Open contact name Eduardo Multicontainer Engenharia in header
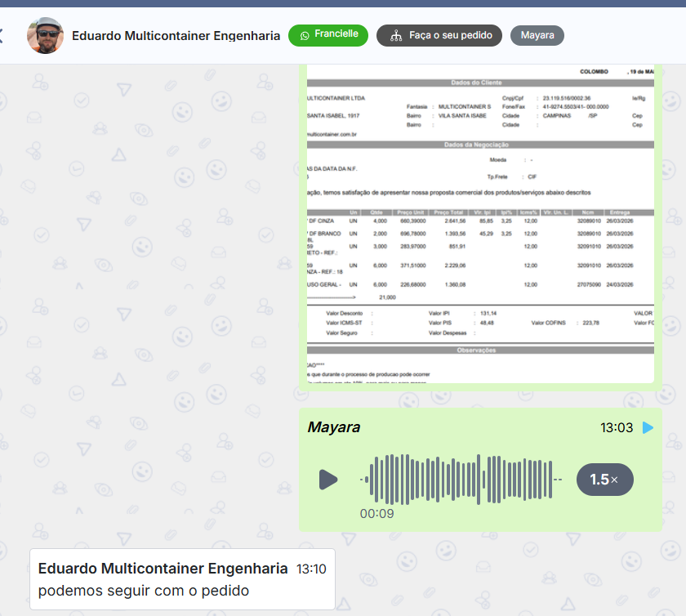The image size is (686, 616). pos(175,35)
